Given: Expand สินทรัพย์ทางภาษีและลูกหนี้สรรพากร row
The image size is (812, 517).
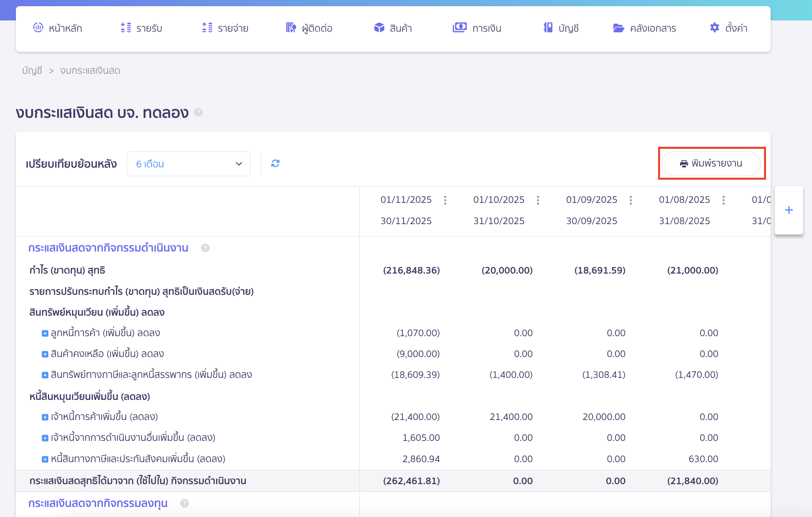Looking at the screenshot, I should [x=45, y=375].
